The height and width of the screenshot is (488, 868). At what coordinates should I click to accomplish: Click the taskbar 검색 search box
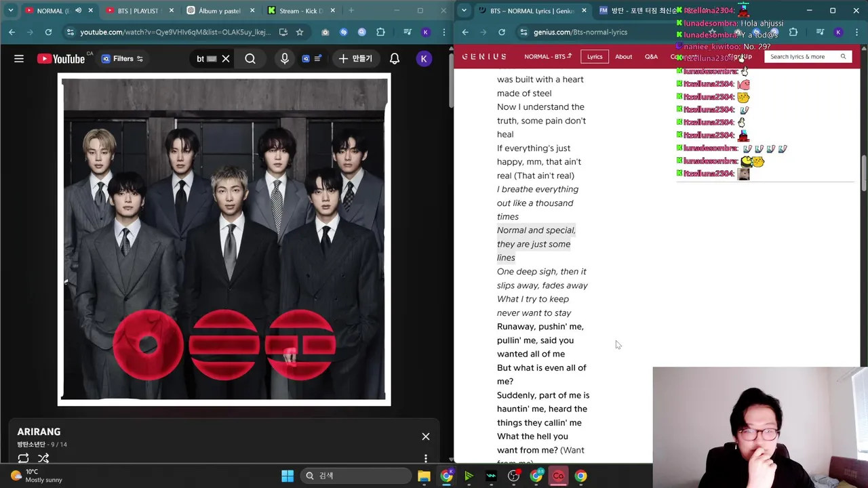tap(356, 476)
